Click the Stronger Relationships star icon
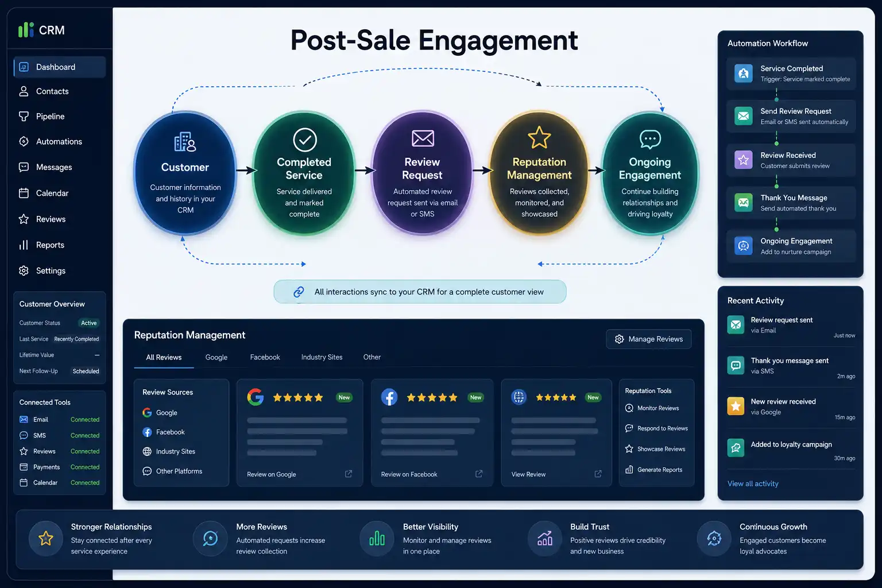 click(46, 539)
